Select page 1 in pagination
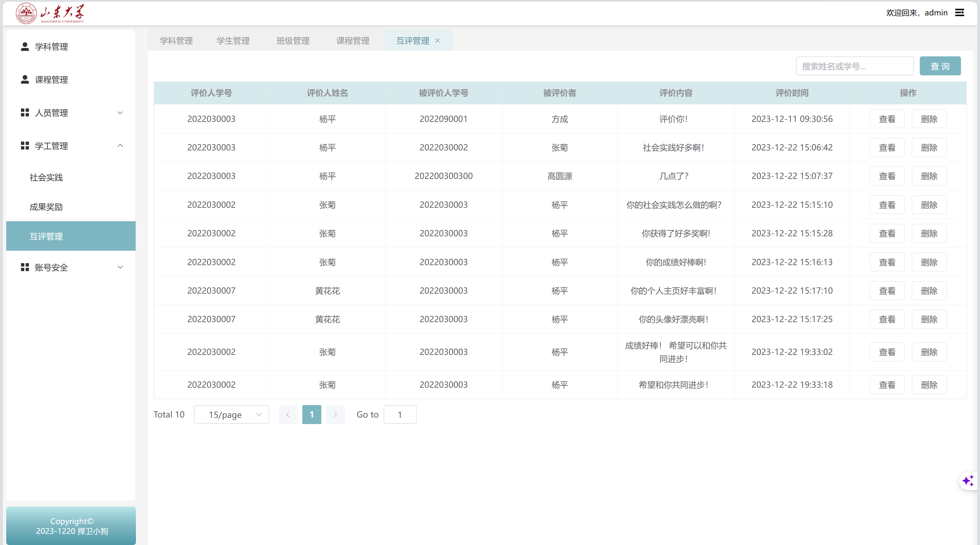The height and width of the screenshot is (545, 980). (311, 415)
